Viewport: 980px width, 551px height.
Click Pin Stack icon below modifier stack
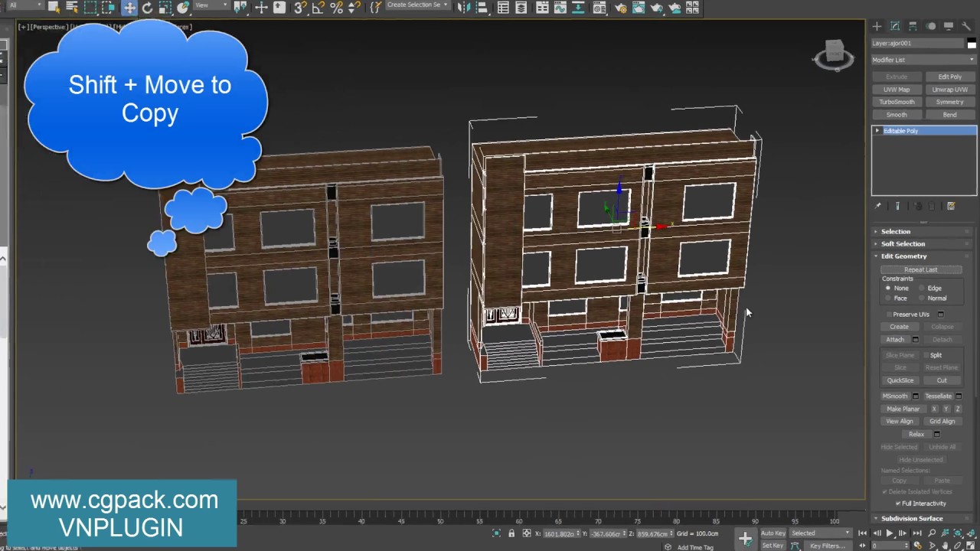coord(877,206)
